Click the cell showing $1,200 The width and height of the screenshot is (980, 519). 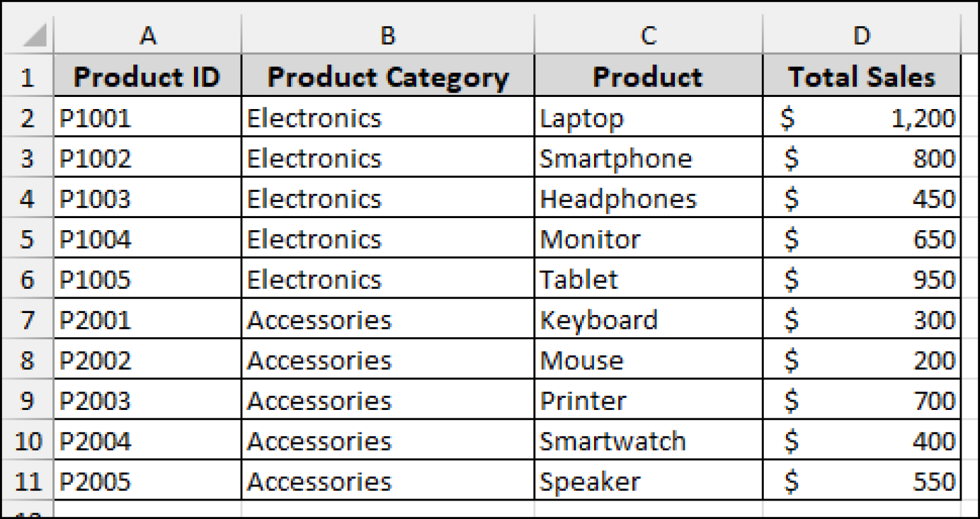862,117
